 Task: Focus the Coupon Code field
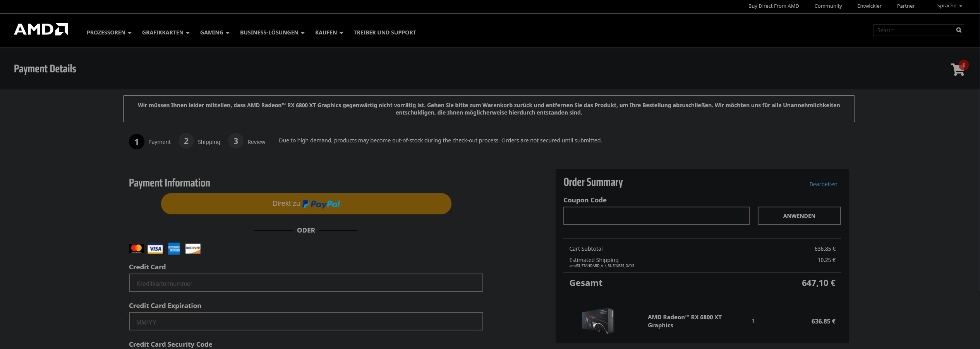656,216
